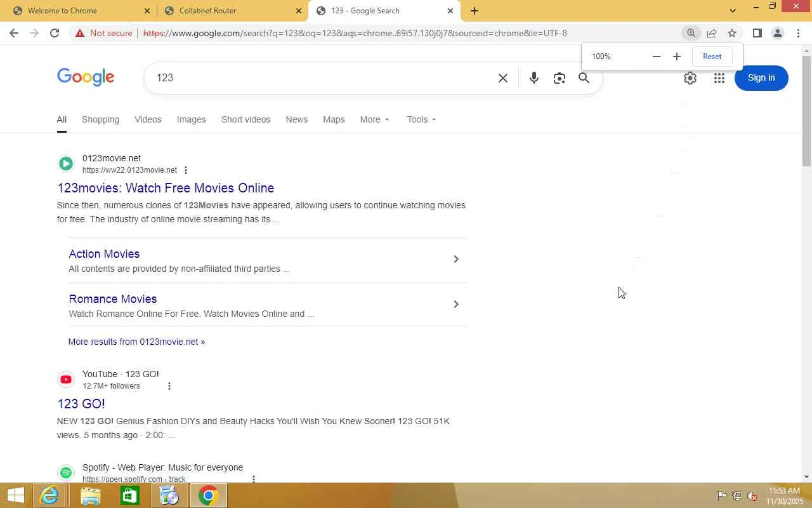812x508 pixels.
Task: Reload the current page
Action: click(x=55, y=33)
